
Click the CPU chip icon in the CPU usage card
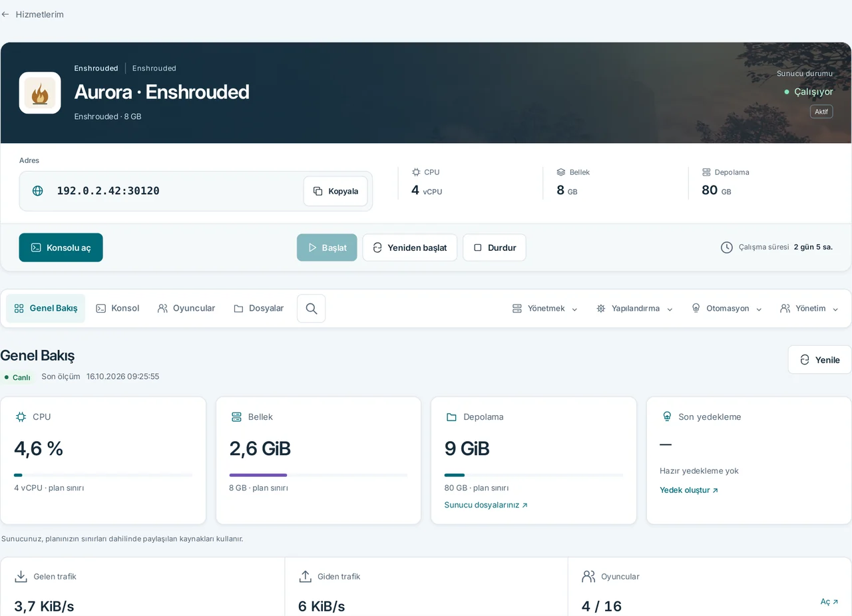[x=21, y=417]
